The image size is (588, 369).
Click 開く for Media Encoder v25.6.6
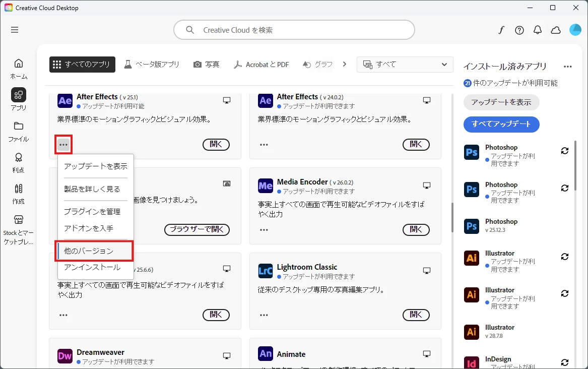(216, 315)
